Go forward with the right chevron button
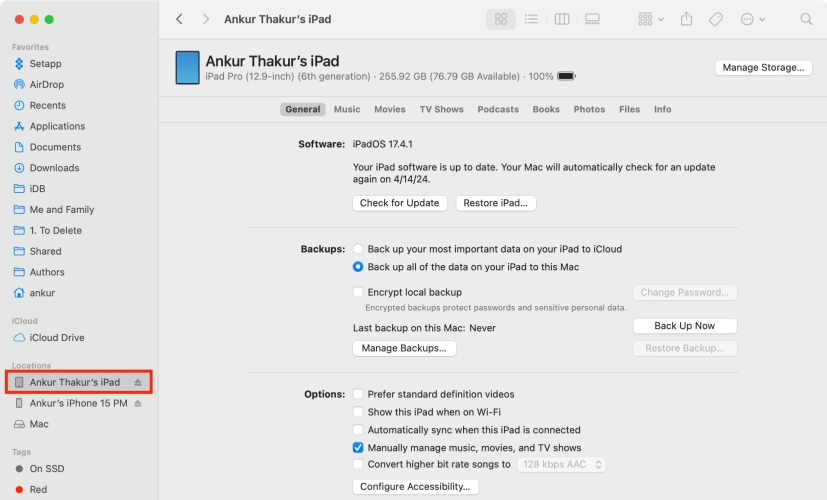The image size is (827, 500). coord(206,19)
